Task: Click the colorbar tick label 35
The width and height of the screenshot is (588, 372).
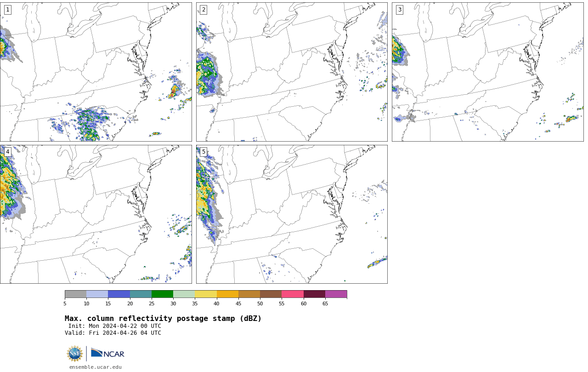Action: 195,303
